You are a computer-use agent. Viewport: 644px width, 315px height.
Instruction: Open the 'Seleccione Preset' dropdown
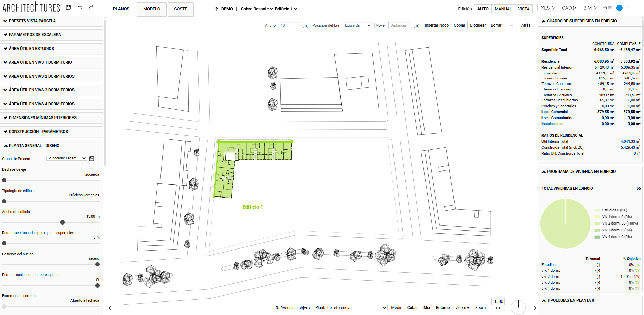pyautogui.click(x=66, y=158)
